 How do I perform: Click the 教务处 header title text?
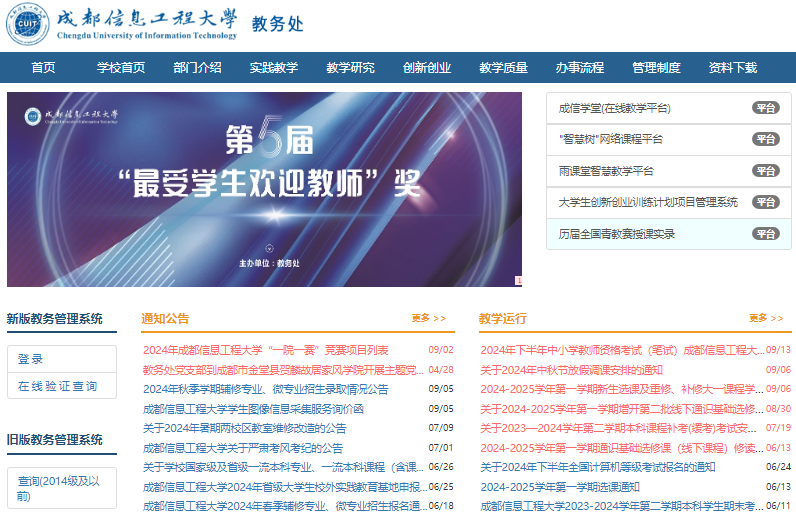277,24
